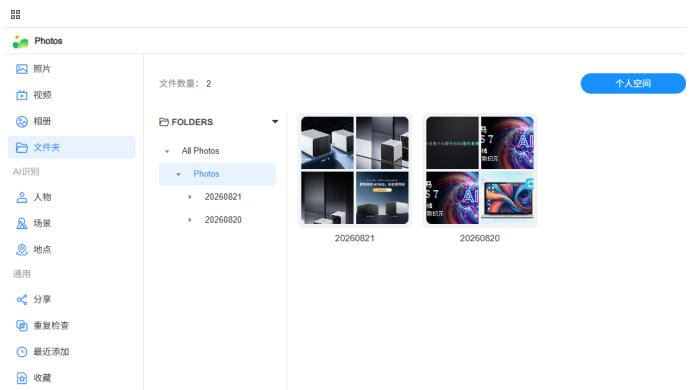This screenshot has width=694, height=390.
Task: Open the app grid launcher icon
Action: coord(15,15)
